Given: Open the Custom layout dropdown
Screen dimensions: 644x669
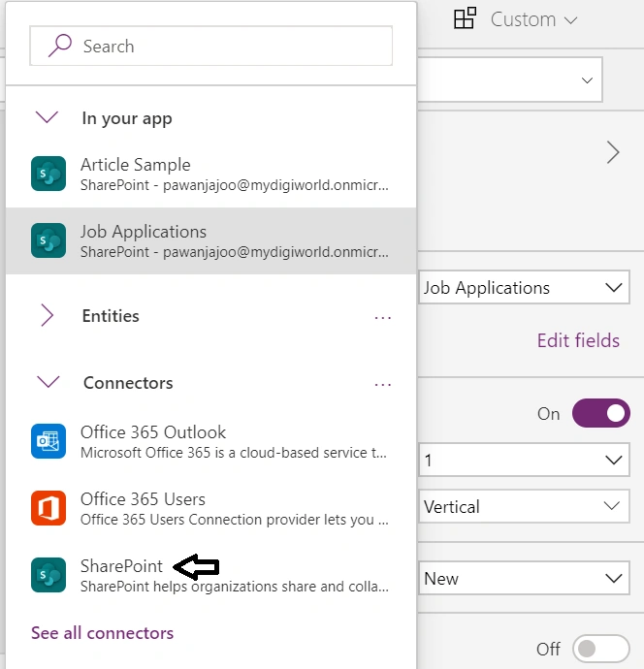Looking at the screenshot, I should [533, 19].
